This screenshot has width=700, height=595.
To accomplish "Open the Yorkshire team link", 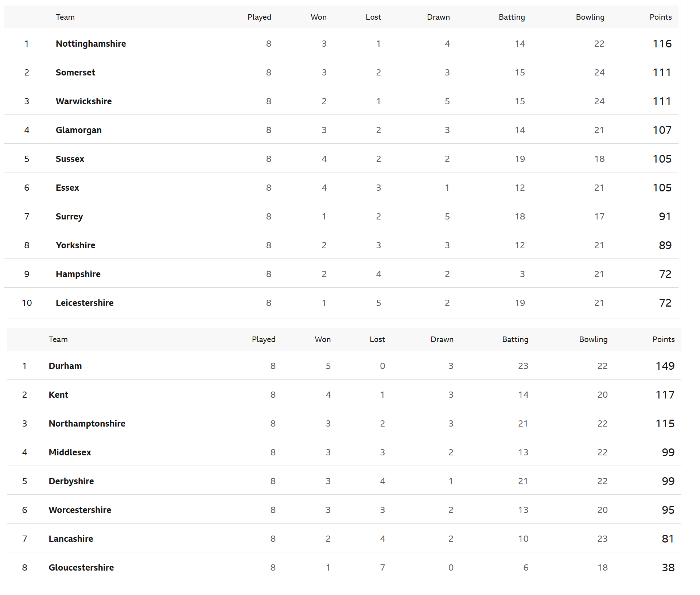I will (75, 245).
